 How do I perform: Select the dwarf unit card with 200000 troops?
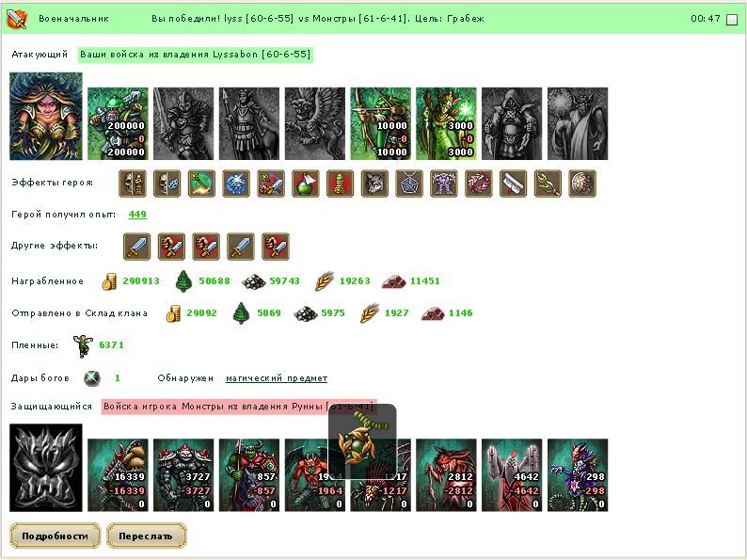tap(118, 123)
